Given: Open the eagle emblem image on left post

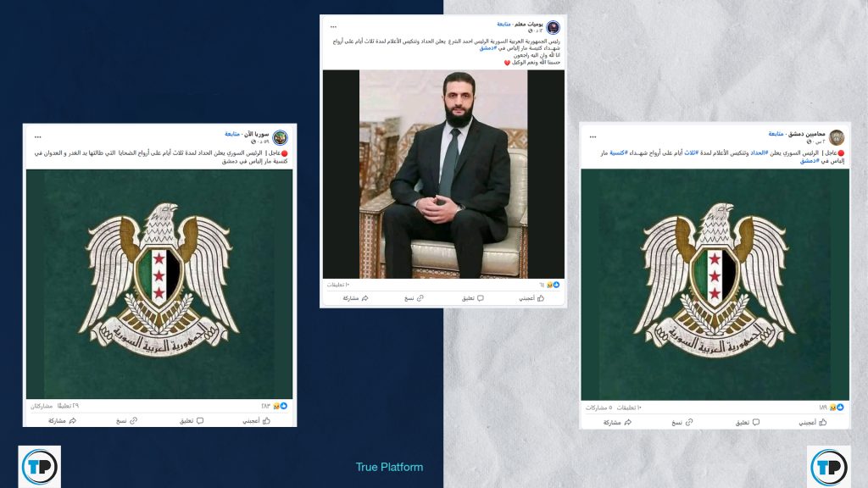Looking at the screenshot, I should click(x=159, y=284).
